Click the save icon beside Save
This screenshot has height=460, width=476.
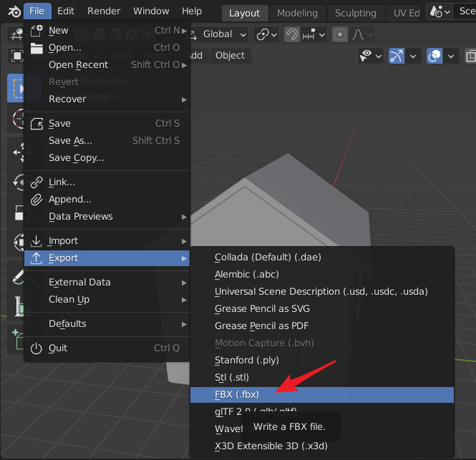click(37, 124)
